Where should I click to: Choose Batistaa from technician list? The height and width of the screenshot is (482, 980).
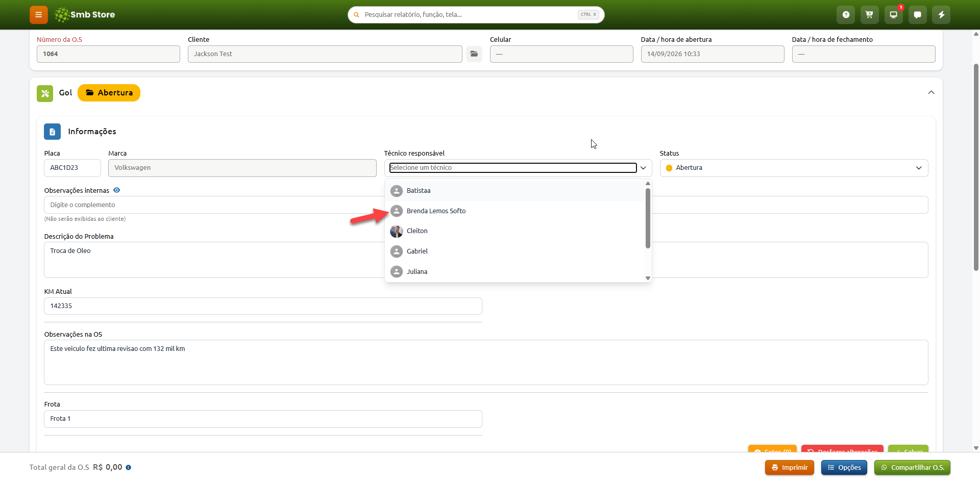(x=514, y=191)
